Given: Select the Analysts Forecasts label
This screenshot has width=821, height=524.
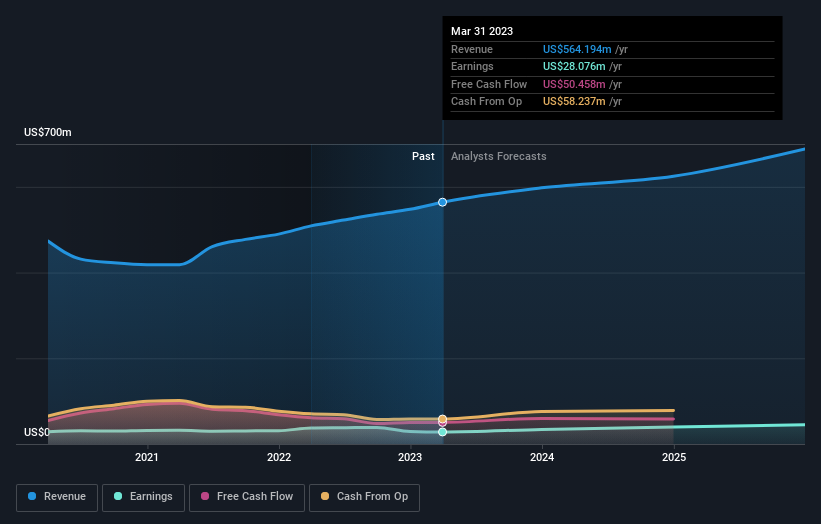Looking at the screenshot, I should coord(499,156).
